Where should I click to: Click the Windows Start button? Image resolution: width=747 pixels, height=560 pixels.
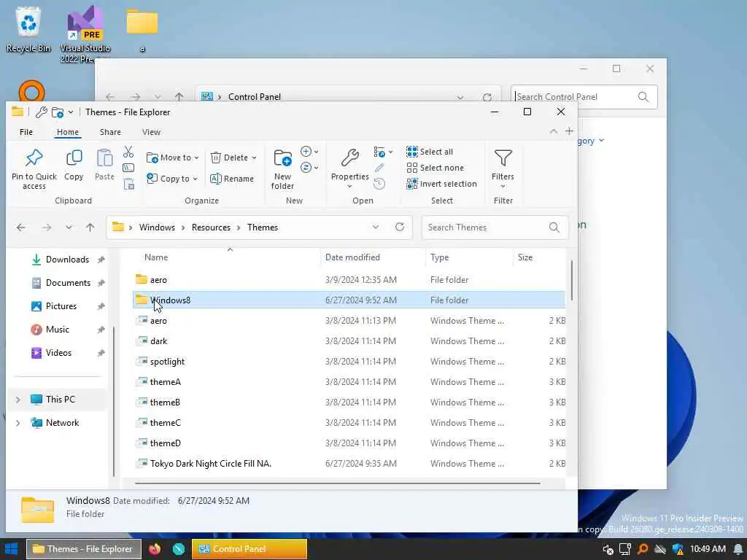12,548
